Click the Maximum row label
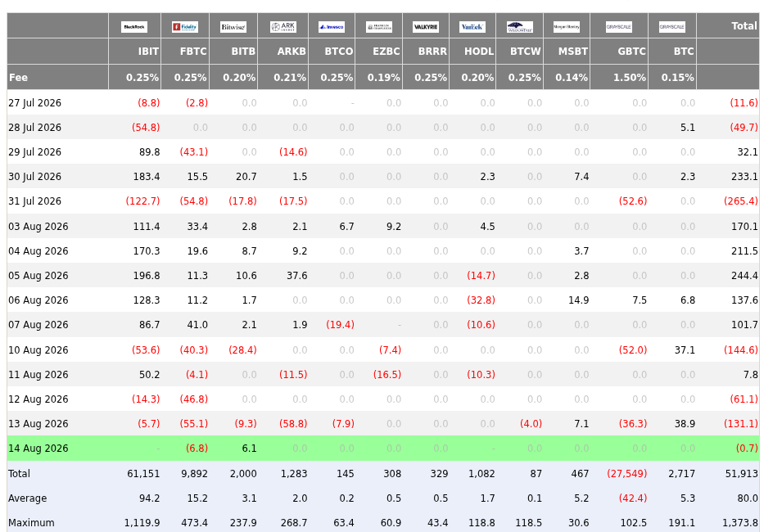The image size is (773, 532). click(x=31, y=523)
